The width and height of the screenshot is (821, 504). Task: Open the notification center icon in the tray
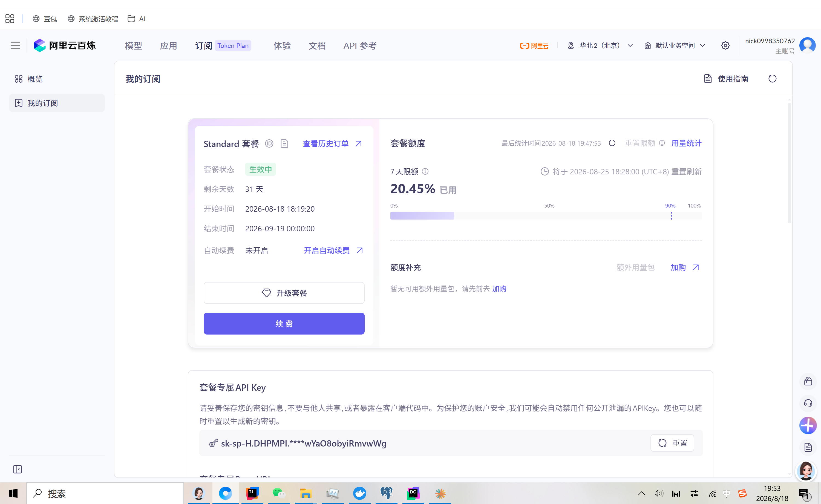[x=804, y=494]
